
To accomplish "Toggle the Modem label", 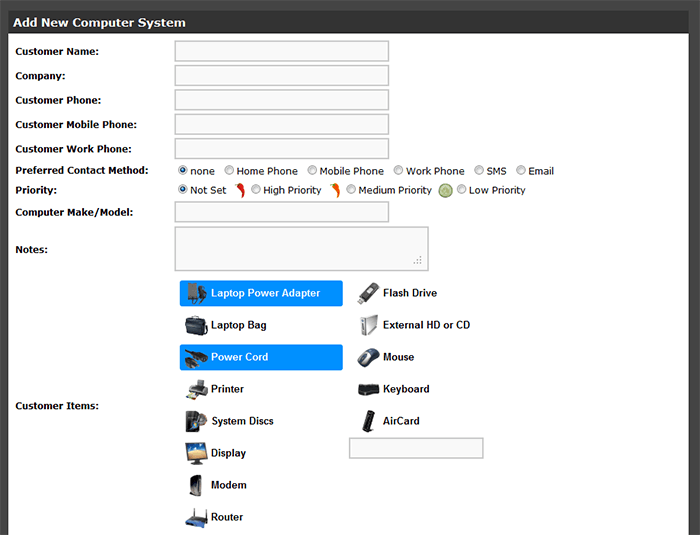I will coord(229,485).
